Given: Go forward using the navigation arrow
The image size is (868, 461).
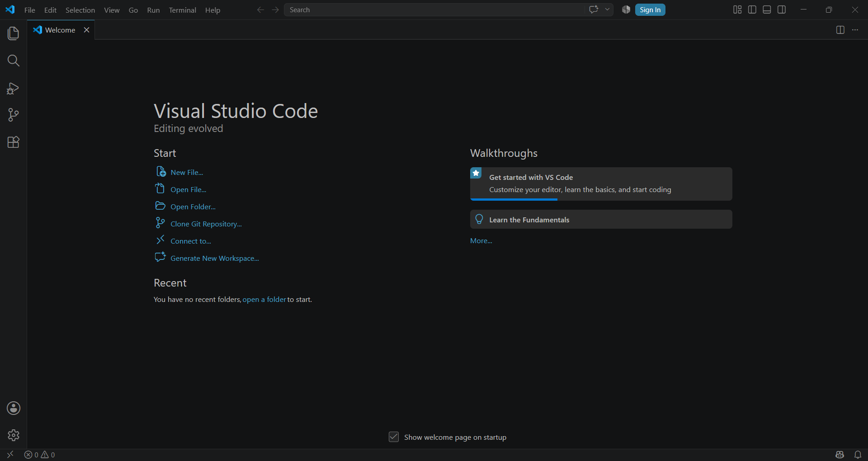Looking at the screenshot, I should tap(275, 9).
